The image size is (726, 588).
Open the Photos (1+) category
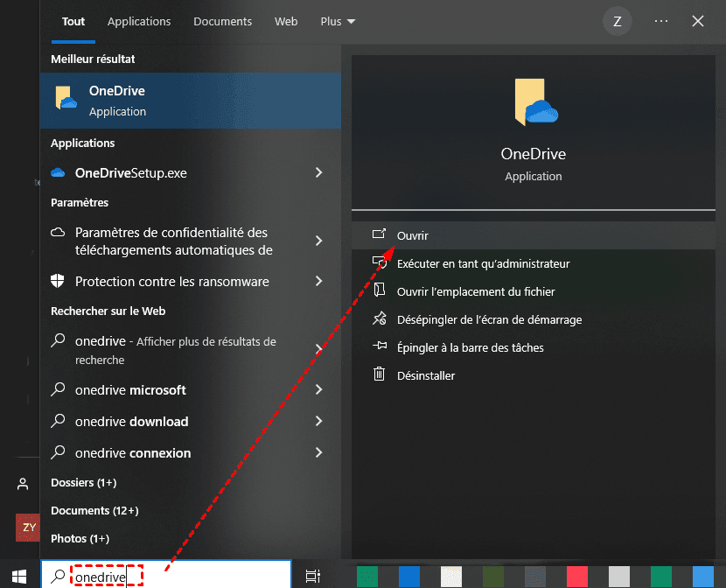tap(80, 538)
